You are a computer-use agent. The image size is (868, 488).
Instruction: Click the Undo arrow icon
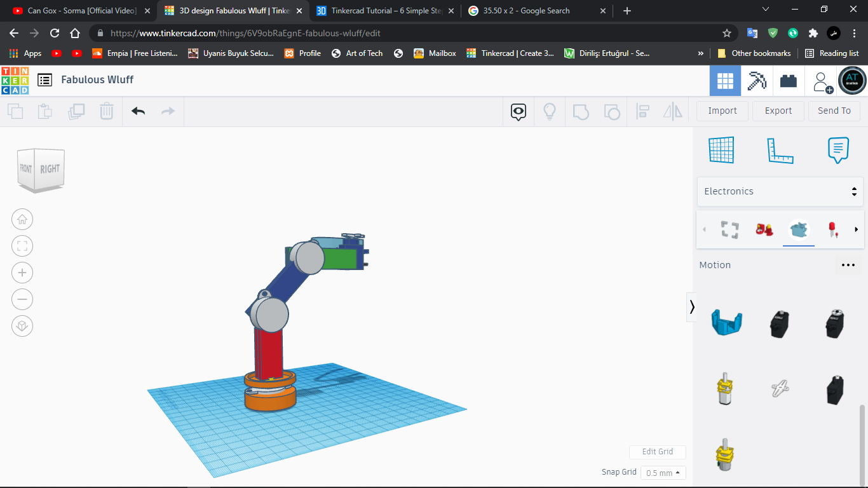click(x=138, y=111)
